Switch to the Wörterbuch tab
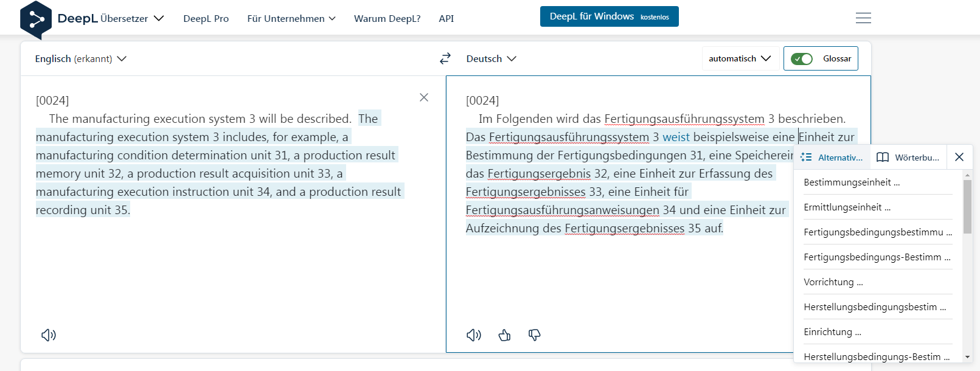Viewport: 980px width, 371px height. [908, 158]
